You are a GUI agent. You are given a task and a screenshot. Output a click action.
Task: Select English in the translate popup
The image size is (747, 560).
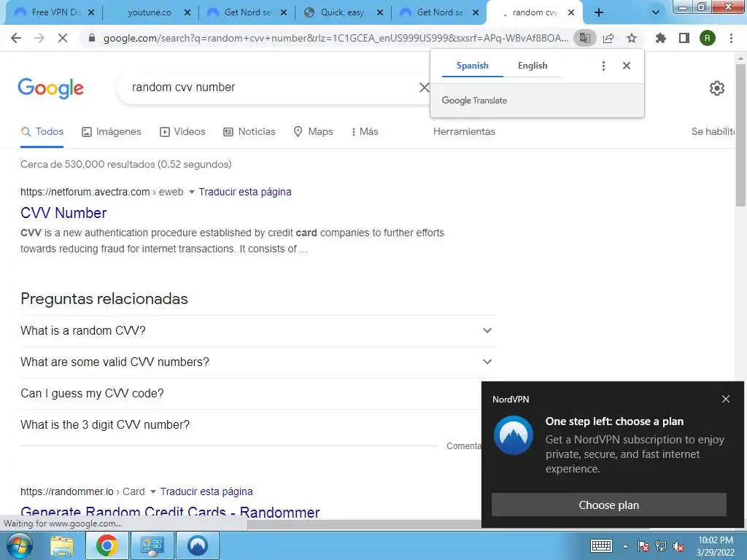point(533,66)
